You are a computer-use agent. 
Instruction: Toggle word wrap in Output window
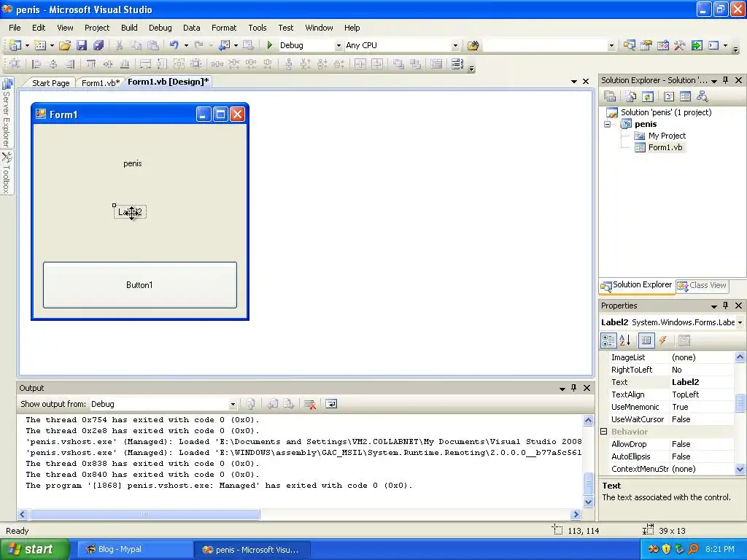pos(331,404)
